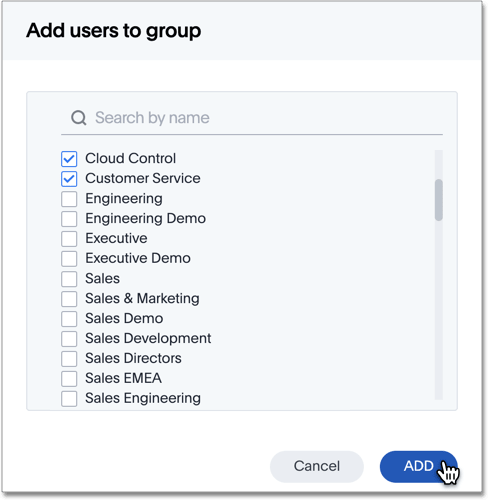The width and height of the screenshot is (488, 500).
Task: Click the Cloud Control label text
Action: tap(130, 158)
